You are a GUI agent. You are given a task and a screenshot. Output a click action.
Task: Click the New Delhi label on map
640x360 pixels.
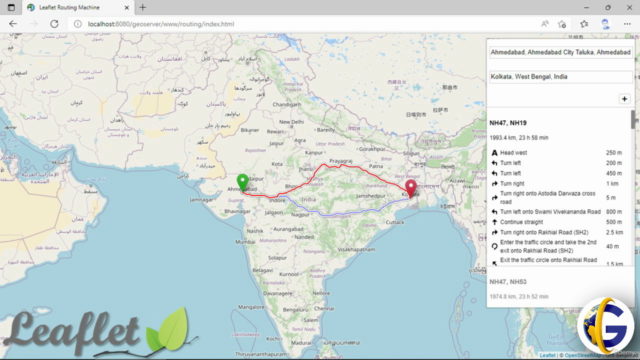291,122
